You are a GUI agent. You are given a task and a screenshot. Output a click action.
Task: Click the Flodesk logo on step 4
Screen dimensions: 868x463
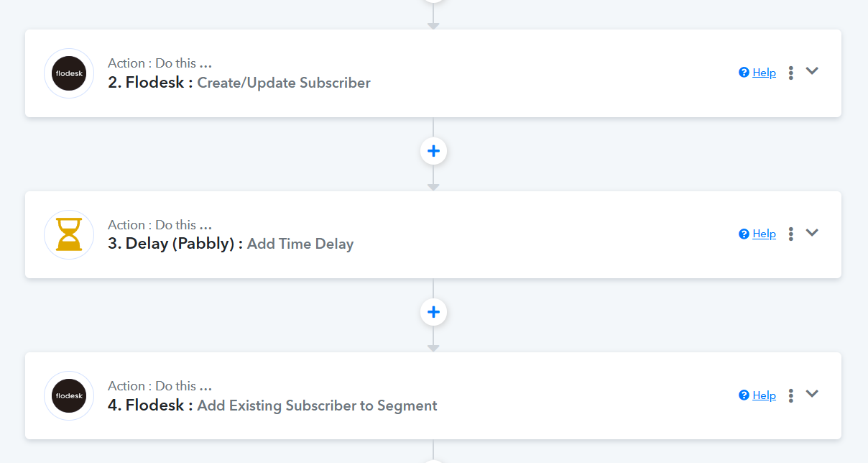(69, 396)
